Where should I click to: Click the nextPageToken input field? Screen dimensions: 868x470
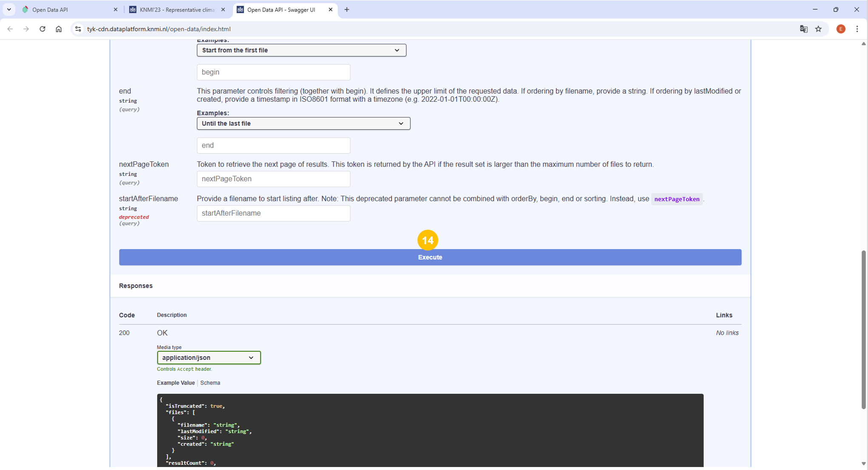point(273,179)
